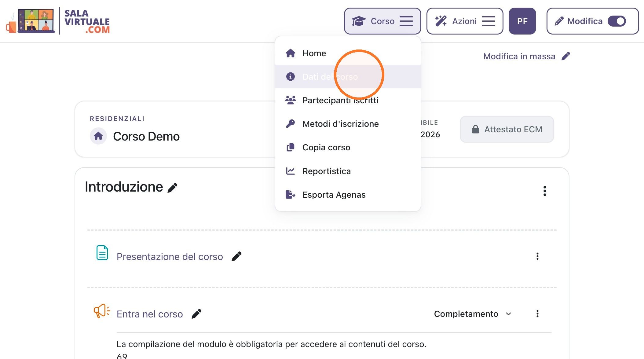This screenshot has width=644, height=359.
Task: Click the magic wand icon in Azioni button
Action: [x=441, y=21]
